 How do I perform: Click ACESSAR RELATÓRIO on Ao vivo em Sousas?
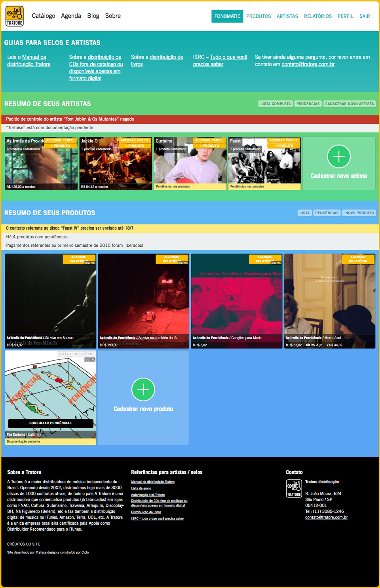[x=79, y=259]
